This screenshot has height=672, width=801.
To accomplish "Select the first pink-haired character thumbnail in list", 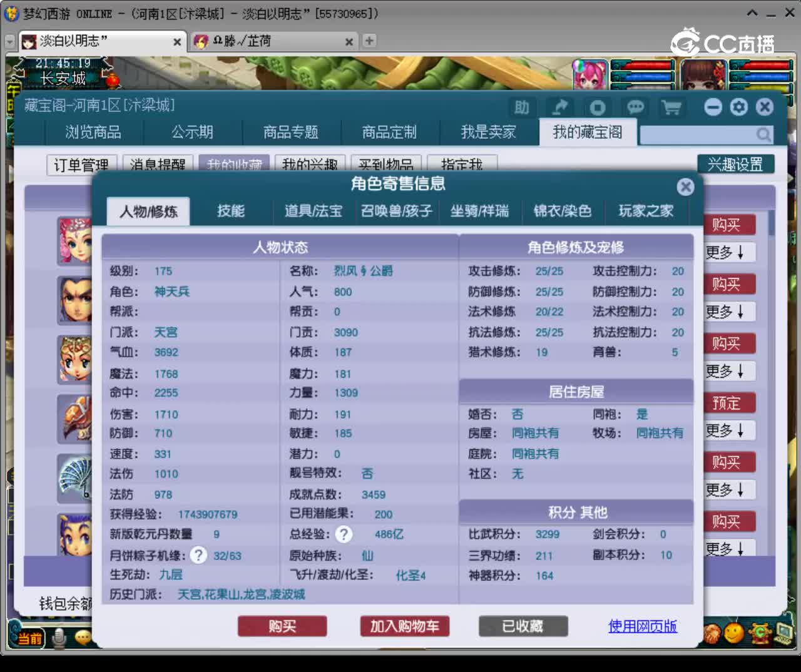I will (x=74, y=241).
